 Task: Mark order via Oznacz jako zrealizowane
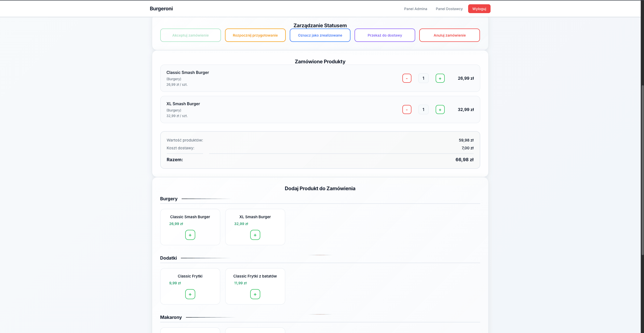click(320, 35)
